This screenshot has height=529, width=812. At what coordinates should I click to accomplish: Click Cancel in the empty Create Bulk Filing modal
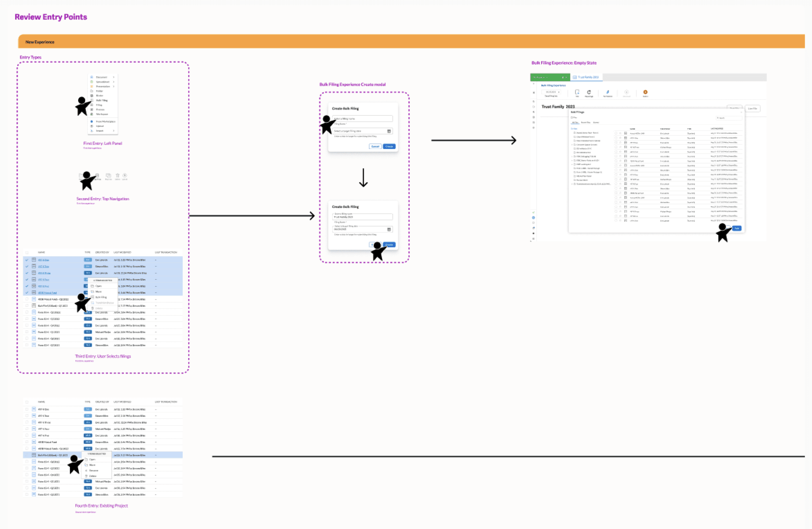tap(375, 146)
